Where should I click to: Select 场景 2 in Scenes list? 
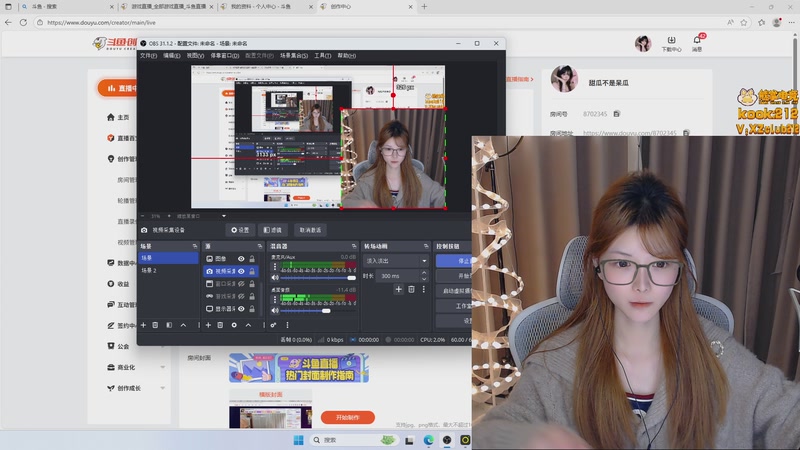point(168,270)
